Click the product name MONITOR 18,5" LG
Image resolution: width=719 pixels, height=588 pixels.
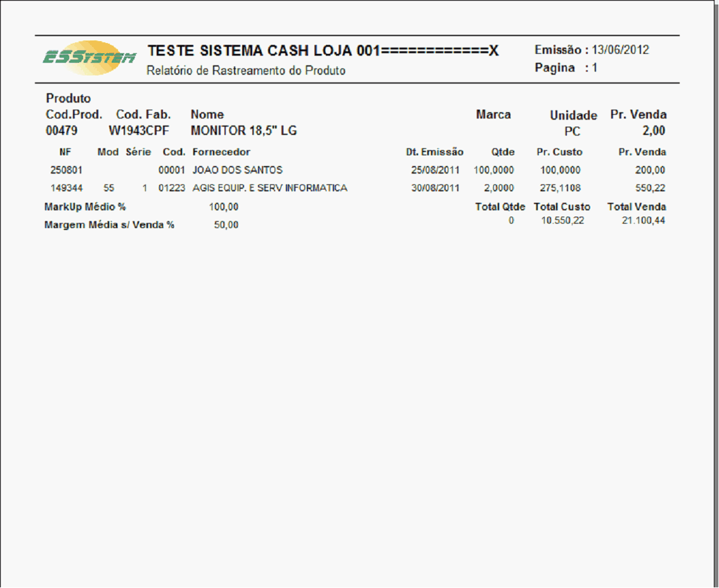(243, 131)
